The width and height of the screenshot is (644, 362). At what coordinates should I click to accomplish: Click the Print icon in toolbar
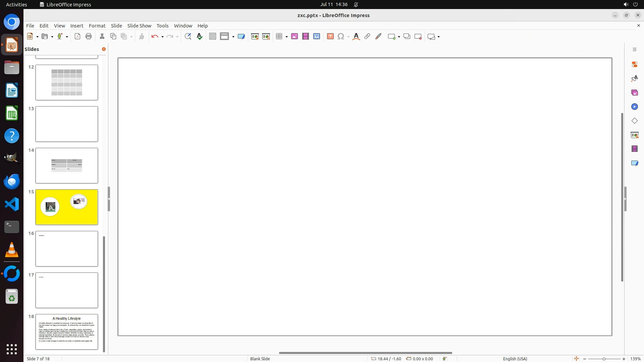coord(89,37)
